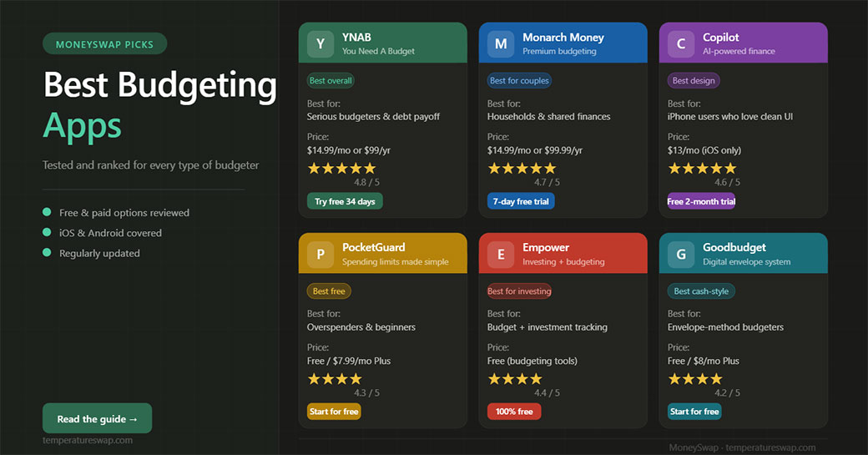Click the MoneySwap Picks pill label

[104, 43]
